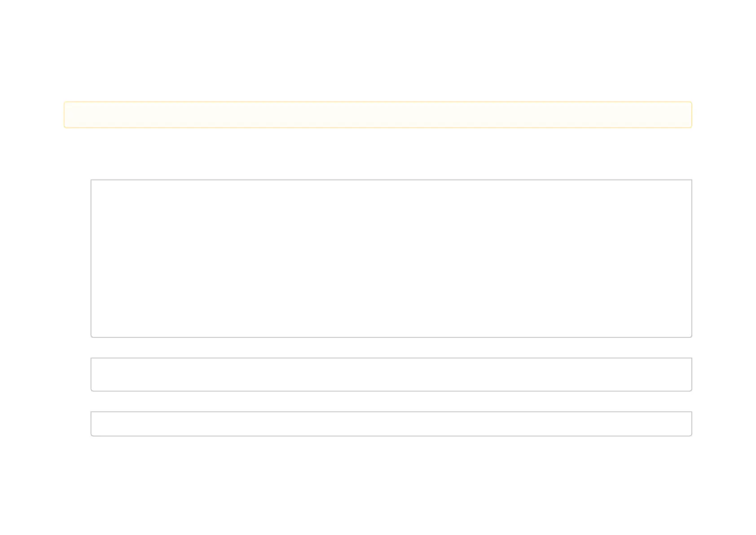
Task: Click the pale yellow notification banner
Action: [378, 115]
